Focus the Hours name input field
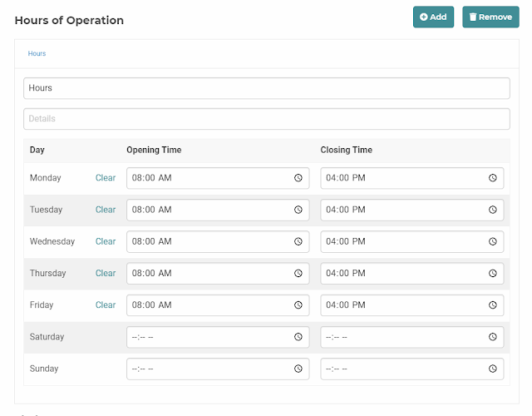 [267, 88]
